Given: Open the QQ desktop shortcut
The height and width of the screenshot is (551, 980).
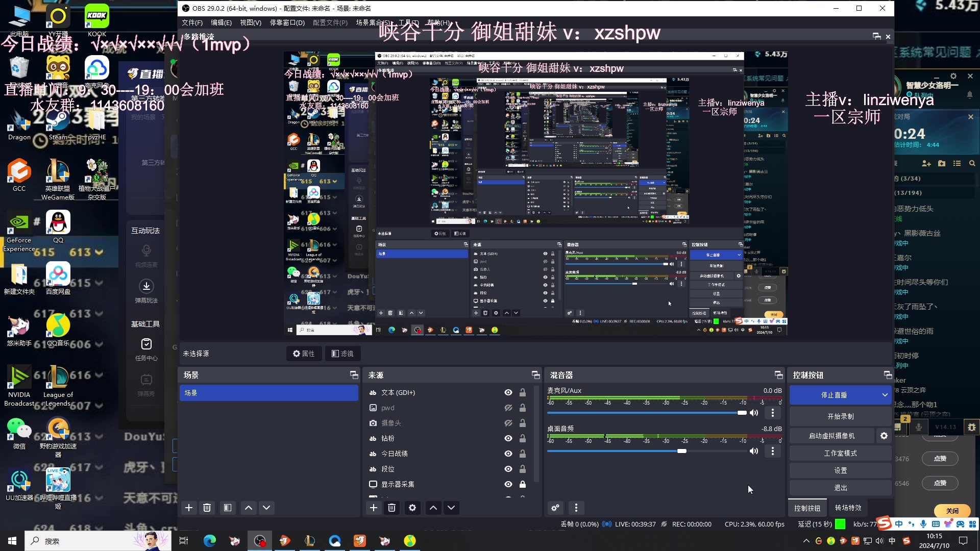Looking at the screenshot, I should point(58,227).
